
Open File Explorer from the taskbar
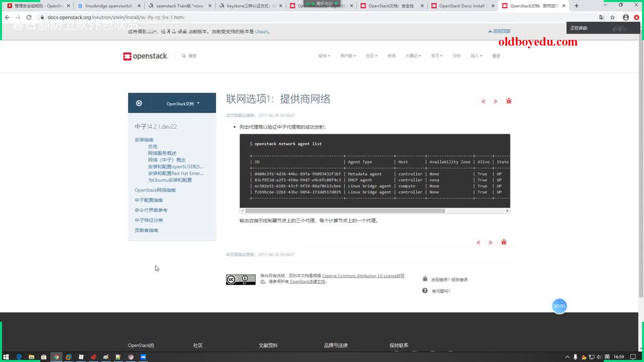coord(31,357)
